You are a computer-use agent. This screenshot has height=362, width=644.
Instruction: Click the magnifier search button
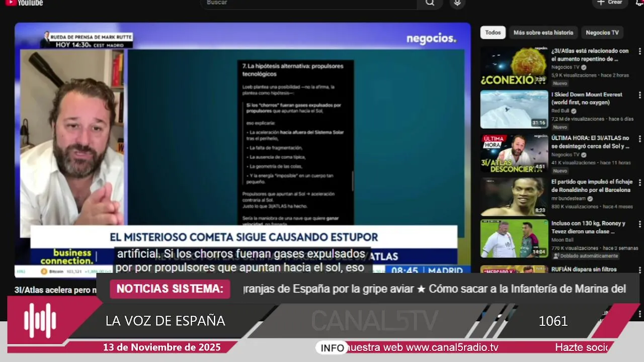click(x=430, y=3)
